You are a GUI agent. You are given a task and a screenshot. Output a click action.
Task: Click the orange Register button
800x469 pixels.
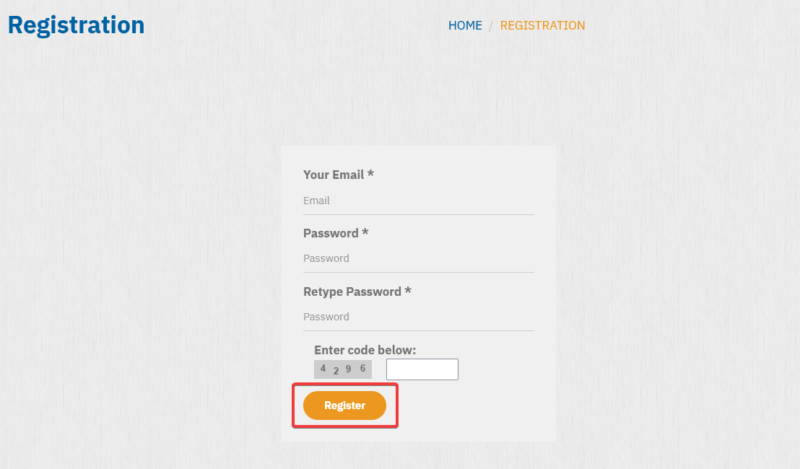pos(344,405)
